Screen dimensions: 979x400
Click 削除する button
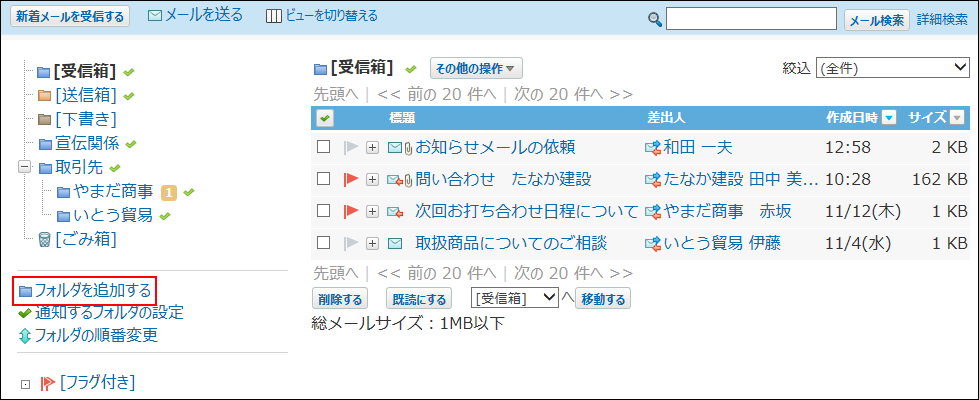tap(340, 299)
